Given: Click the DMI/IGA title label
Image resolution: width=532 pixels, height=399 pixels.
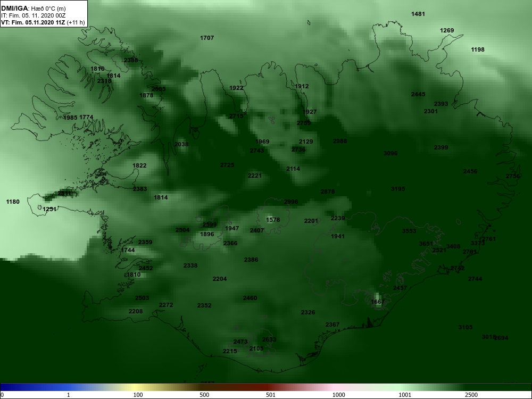Looking at the screenshot, I should 14,9.
